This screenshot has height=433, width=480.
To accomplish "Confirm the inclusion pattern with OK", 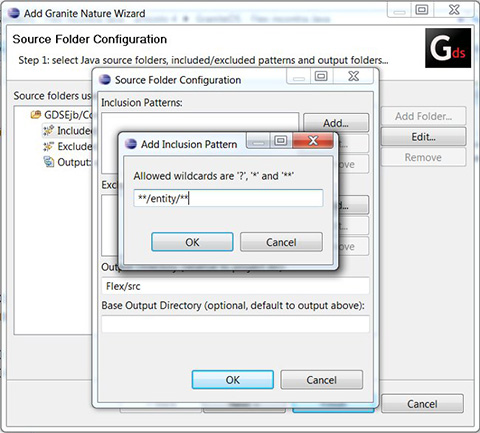I will tap(192, 242).
